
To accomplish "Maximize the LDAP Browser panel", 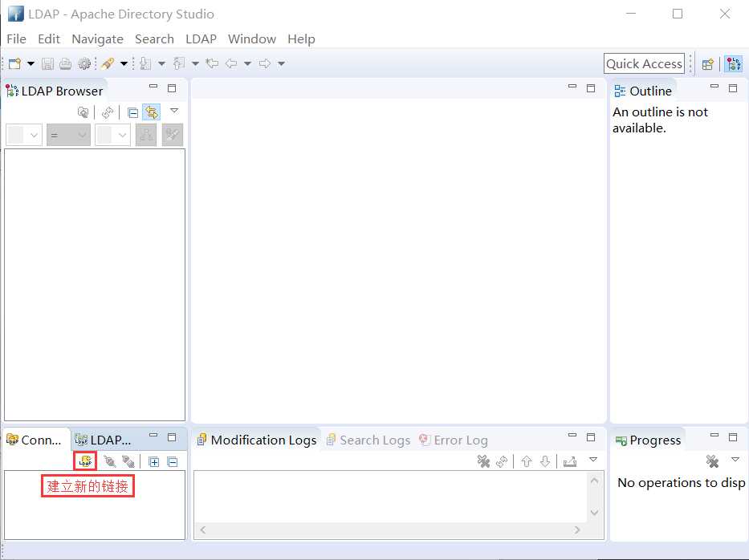I will coord(172,88).
